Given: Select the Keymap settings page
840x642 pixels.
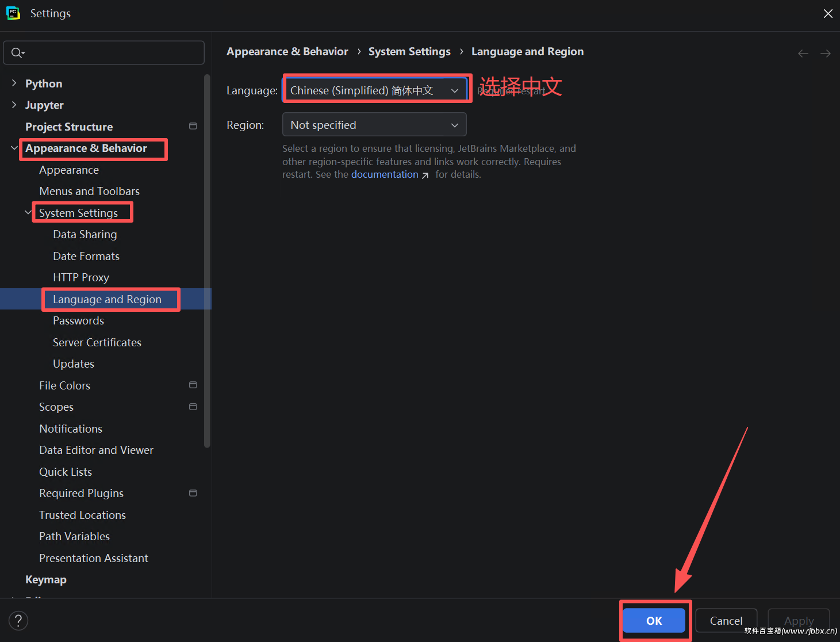Looking at the screenshot, I should point(46,579).
